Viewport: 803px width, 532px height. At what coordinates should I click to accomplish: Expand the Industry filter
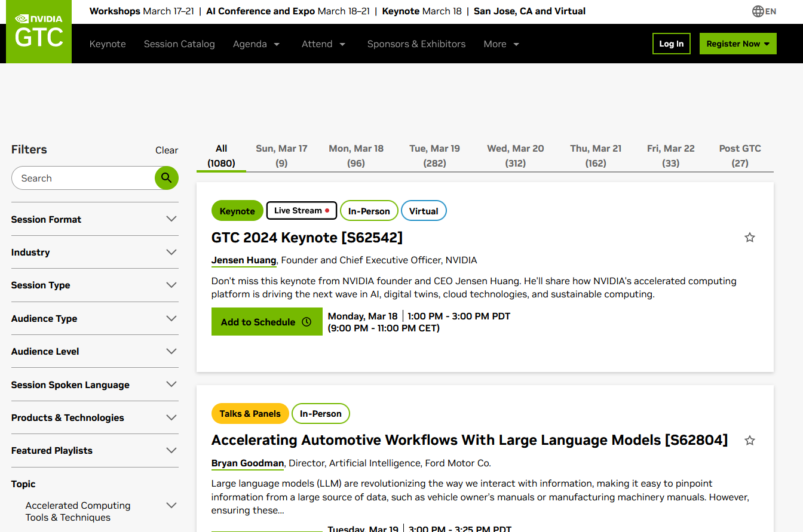pos(94,252)
